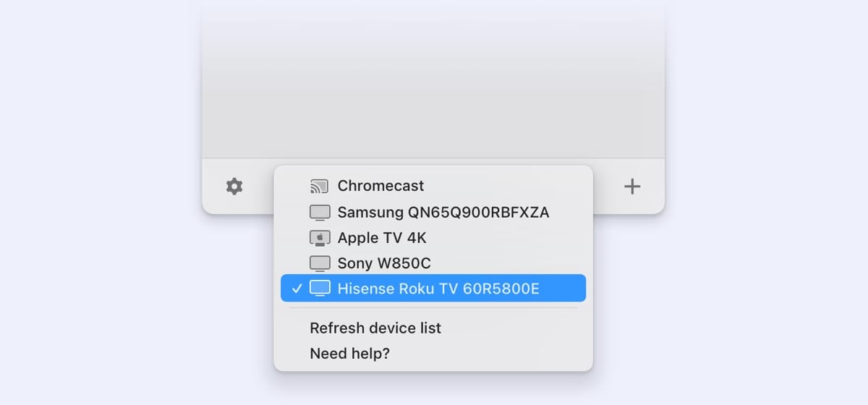The width and height of the screenshot is (868, 405).
Task: Click the Sony TV monitor icon
Action: click(x=319, y=263)
